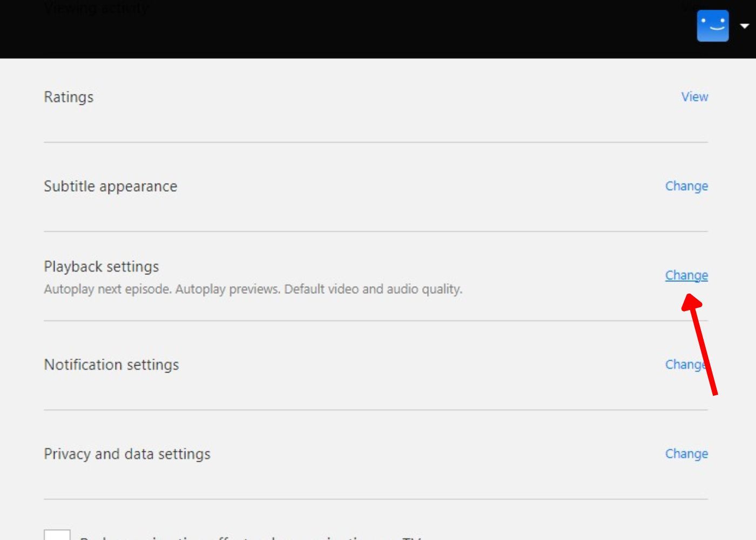Open the Viewing activity View link
The width and height of the screenshot is (756, 540).
click(x=694, y=8)
